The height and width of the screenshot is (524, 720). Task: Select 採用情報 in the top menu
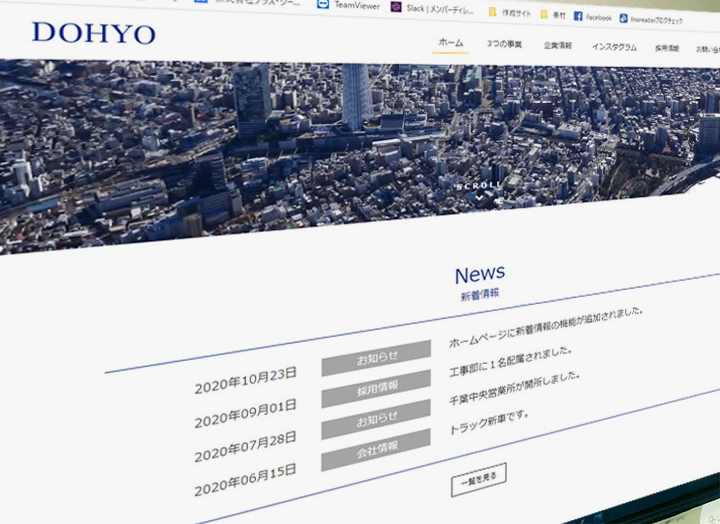666,48
